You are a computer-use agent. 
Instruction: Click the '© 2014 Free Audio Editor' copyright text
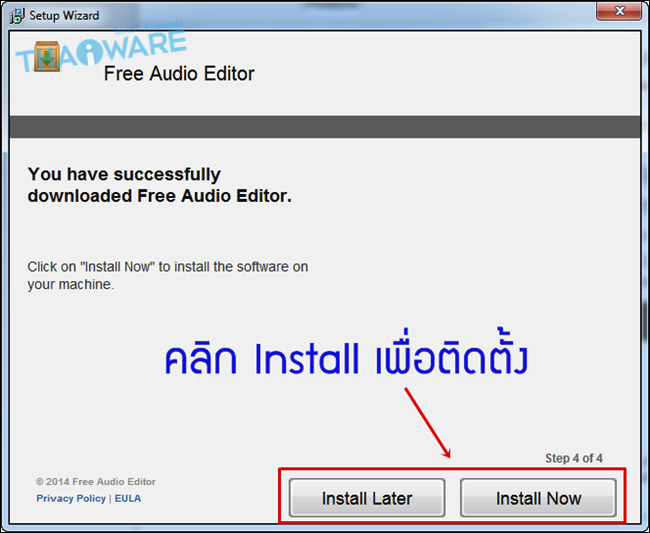point(96,482)
